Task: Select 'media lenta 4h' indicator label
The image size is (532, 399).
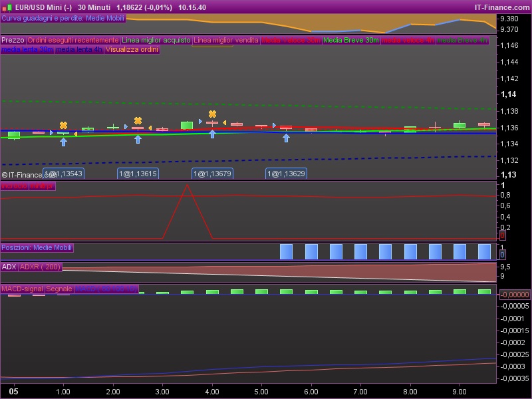Action: click(x=79, y=49)
